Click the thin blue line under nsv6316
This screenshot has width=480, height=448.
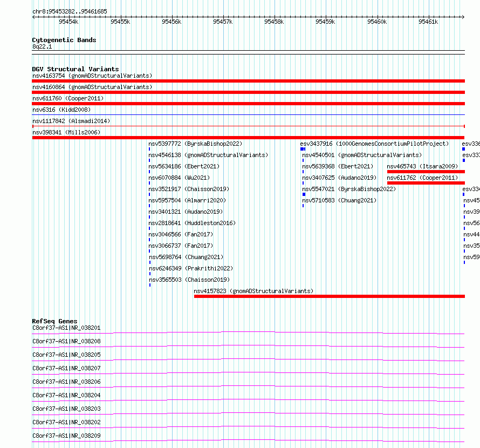(248, 115)
